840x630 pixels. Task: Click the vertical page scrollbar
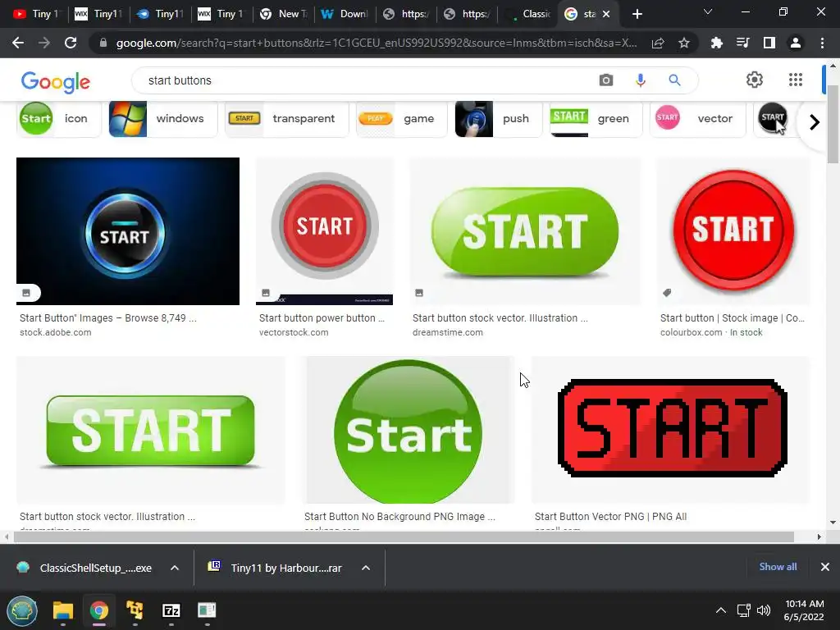pyautogui.click(x=833, y=125)
